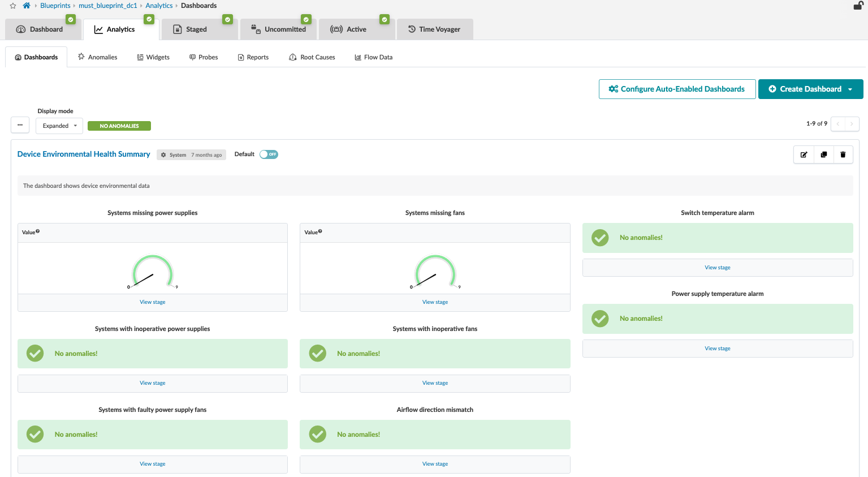The width and height of the screenshot is (868, 477).
Task: Toggle the Default dashboard switch
Action: coord(269,154)
